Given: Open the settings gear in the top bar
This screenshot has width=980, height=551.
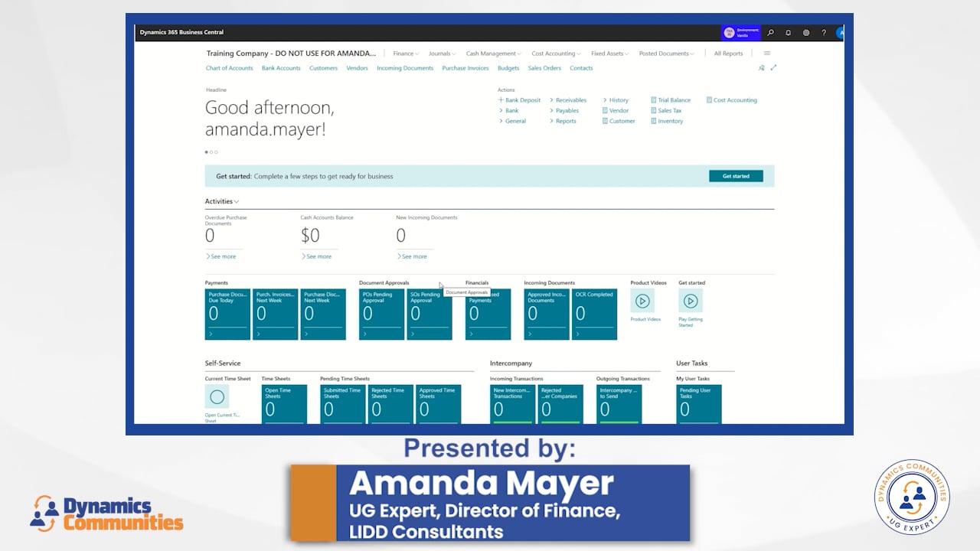Looking at the screenshot, I should click(806, 33).
